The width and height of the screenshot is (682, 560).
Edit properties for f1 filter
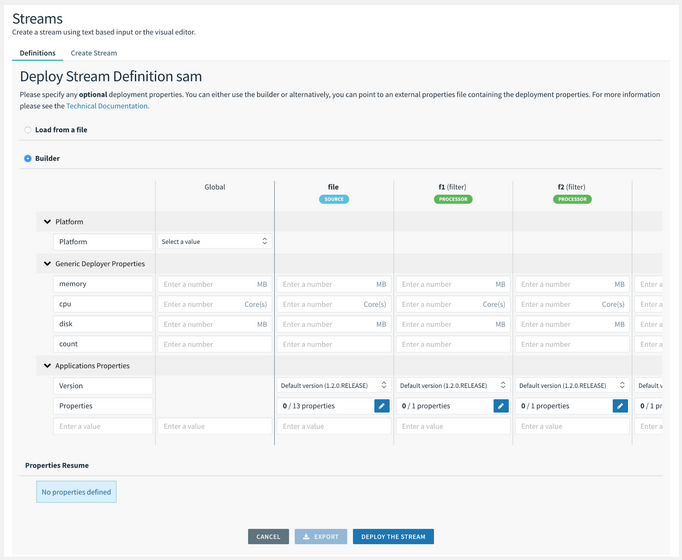tap(501, 406)
